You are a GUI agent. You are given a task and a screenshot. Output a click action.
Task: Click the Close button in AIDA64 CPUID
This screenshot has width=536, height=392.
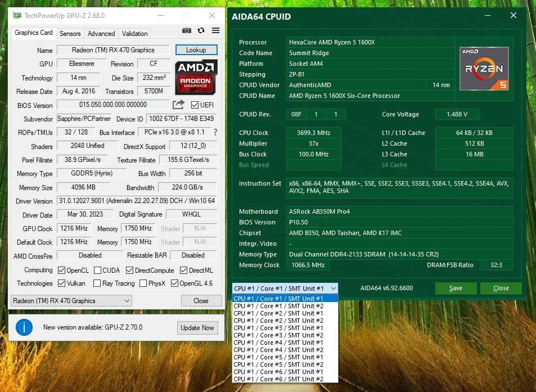coord(501,288)
